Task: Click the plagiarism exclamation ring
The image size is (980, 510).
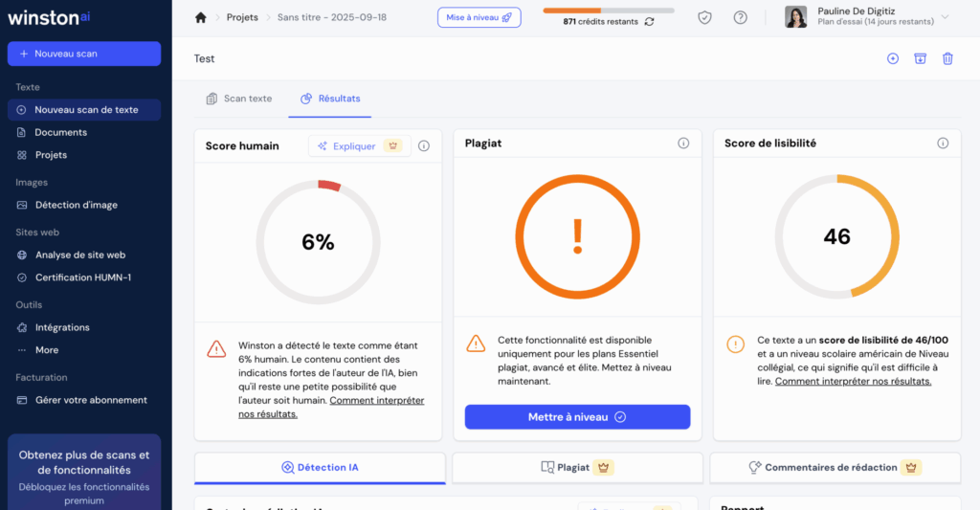Action: [x=577, y=236]
